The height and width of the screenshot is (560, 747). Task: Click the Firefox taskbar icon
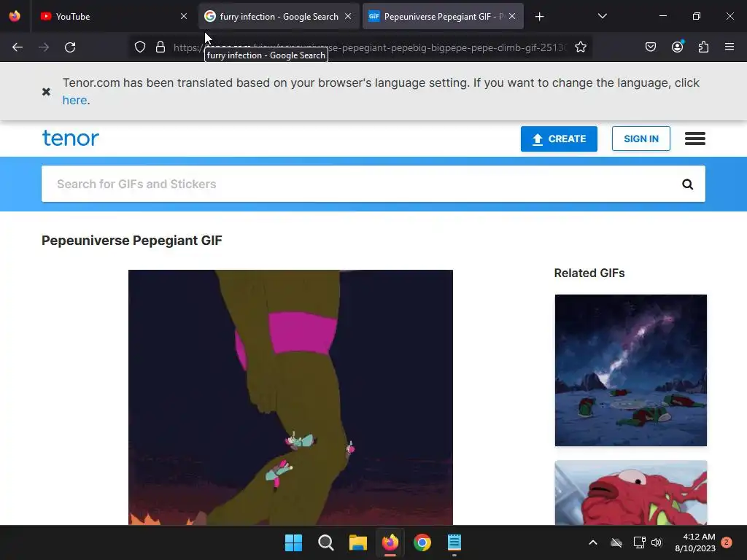[390, 542]
